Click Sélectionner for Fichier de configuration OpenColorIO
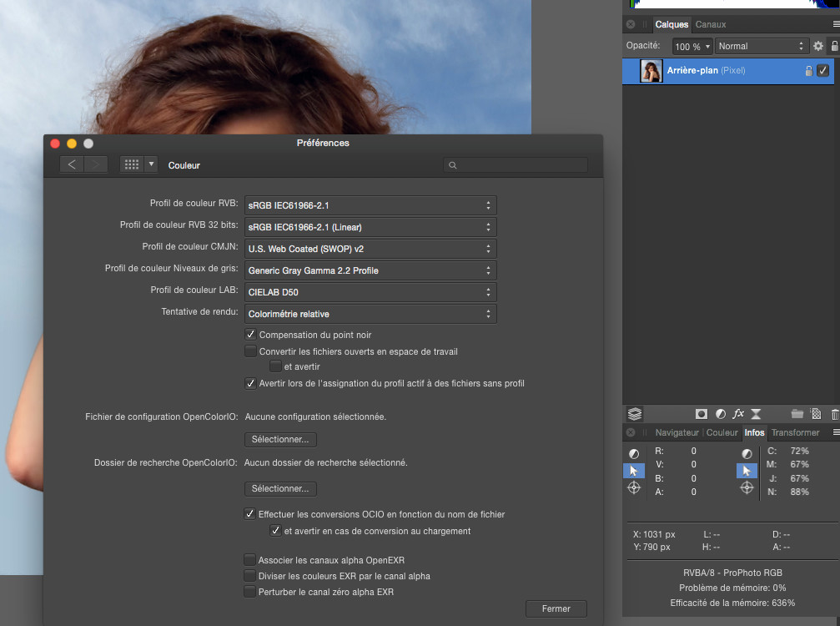This screenshot has width=840, height=626. click(x=280, y=440)
